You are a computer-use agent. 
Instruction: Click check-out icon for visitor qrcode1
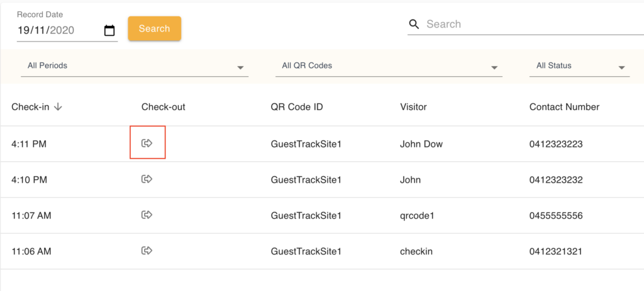(x=147, y=215)
